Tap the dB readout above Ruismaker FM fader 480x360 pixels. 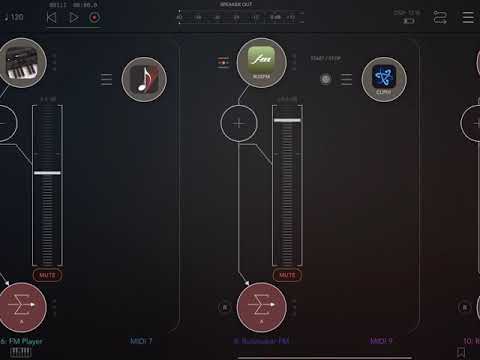(x=287, y=100)
